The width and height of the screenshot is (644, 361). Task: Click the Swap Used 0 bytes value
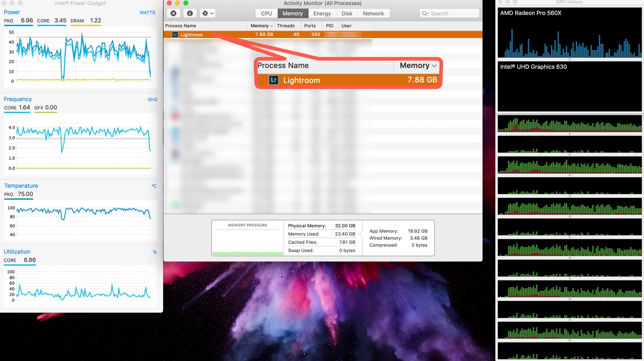pos(347,250)
